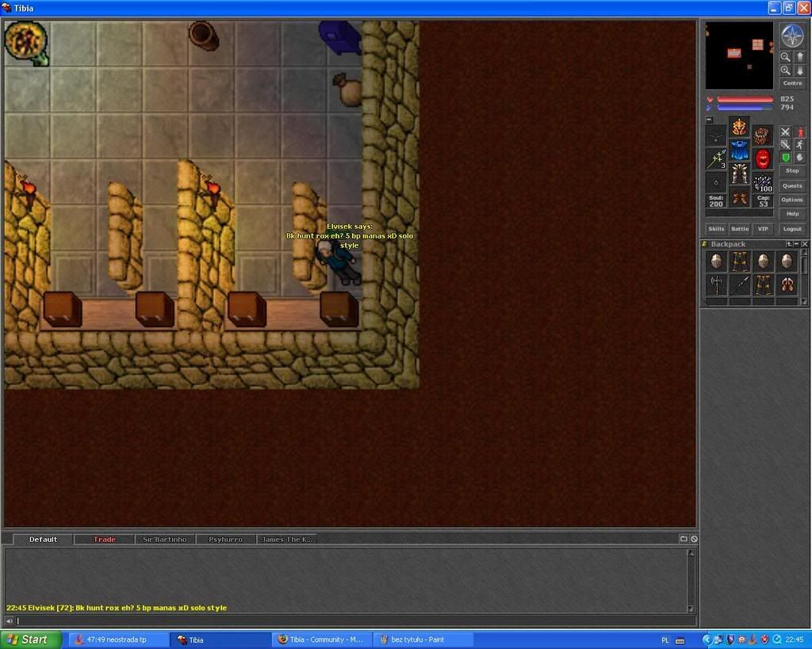
Task: Click the chat text input field
Action: click(354, 621)
